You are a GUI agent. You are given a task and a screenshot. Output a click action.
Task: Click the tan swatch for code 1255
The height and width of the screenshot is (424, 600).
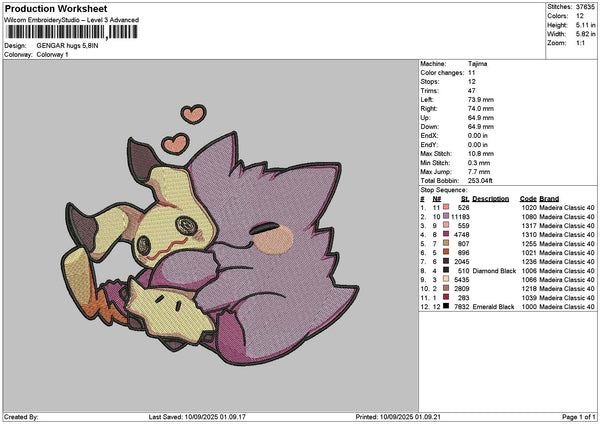(446, 243)
